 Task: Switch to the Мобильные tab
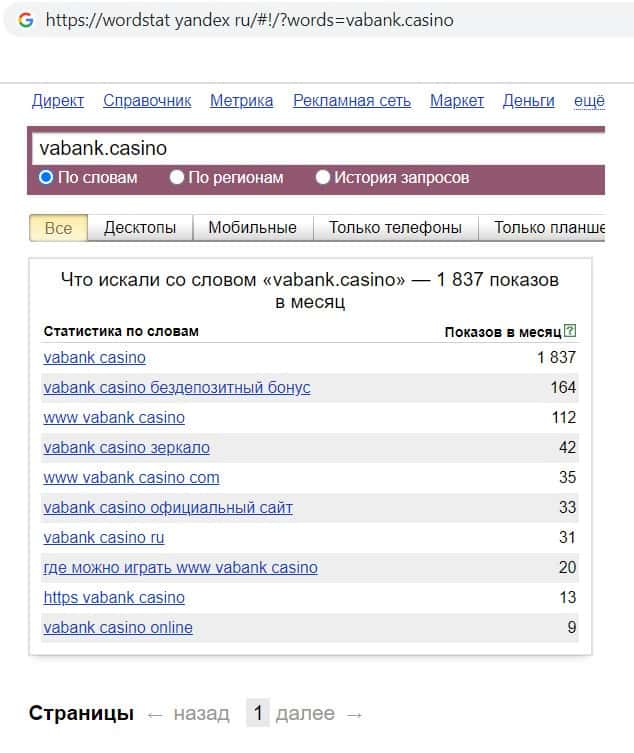pos(252,228)
